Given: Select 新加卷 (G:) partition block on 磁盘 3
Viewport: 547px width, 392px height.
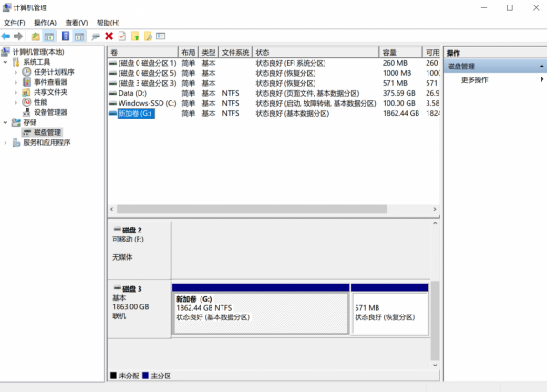Looking at the screenshot, I should tap(261, 309).
